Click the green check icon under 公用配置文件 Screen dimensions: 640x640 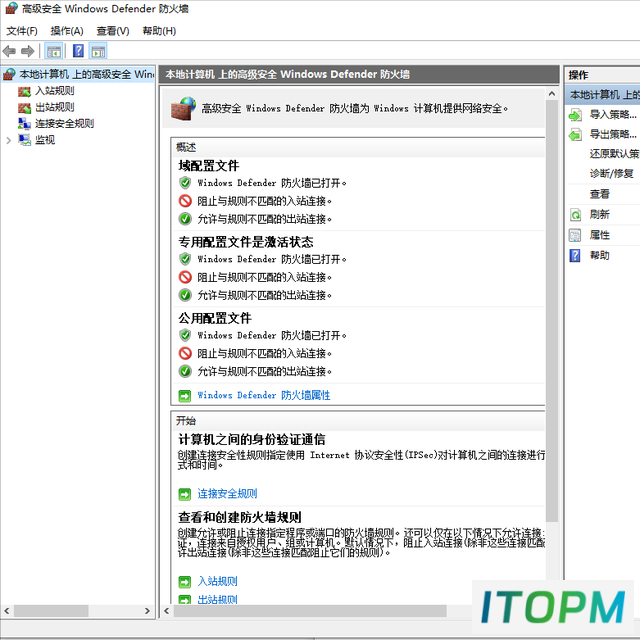185,371
